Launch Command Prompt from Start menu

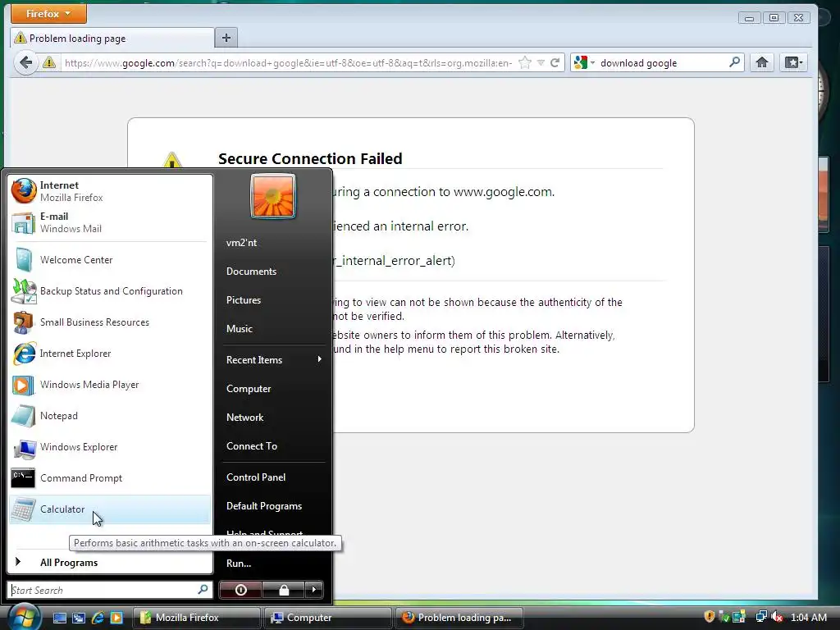click(x=110, y=478)
